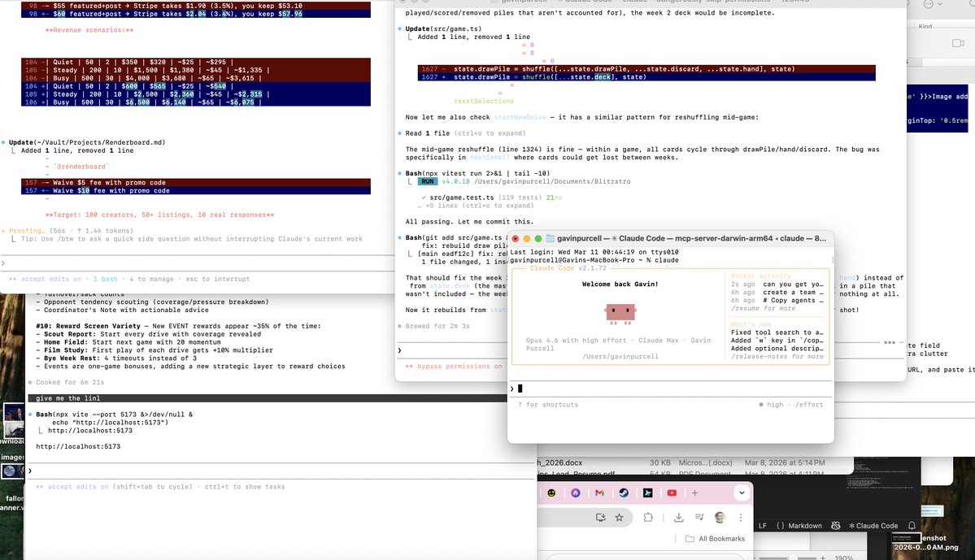Click 'Mar 8, 2026 at 5:14 PM' date cell

[x=785, y=462]
